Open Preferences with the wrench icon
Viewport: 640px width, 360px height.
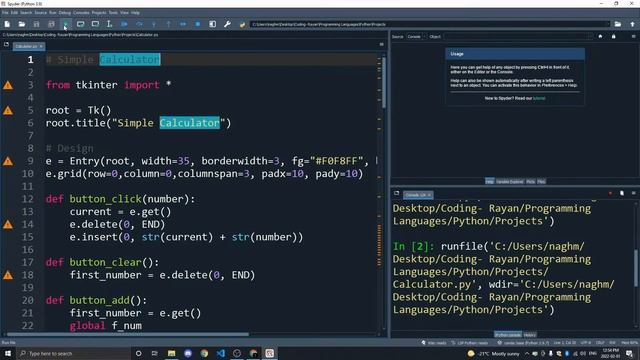coord(227,24)
